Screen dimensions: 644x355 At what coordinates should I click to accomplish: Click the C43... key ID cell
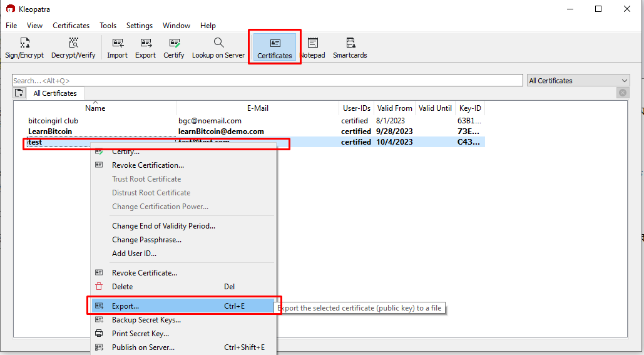click(x=468, y=142)
